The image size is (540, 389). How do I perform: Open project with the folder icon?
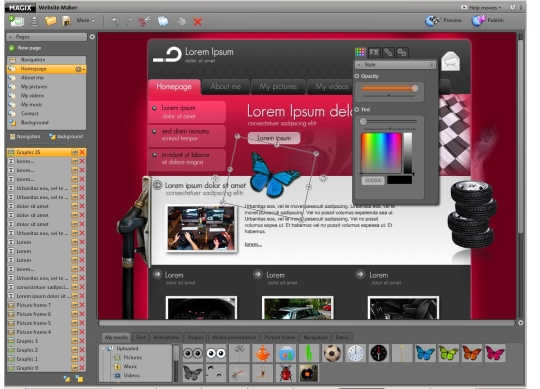point(51,21)
